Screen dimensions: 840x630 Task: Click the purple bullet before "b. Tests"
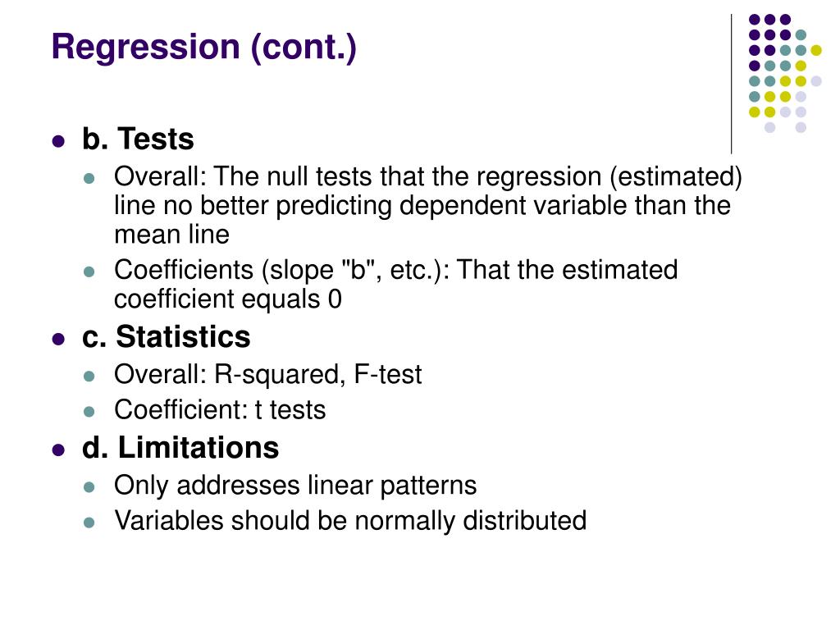tap(58, 141)
